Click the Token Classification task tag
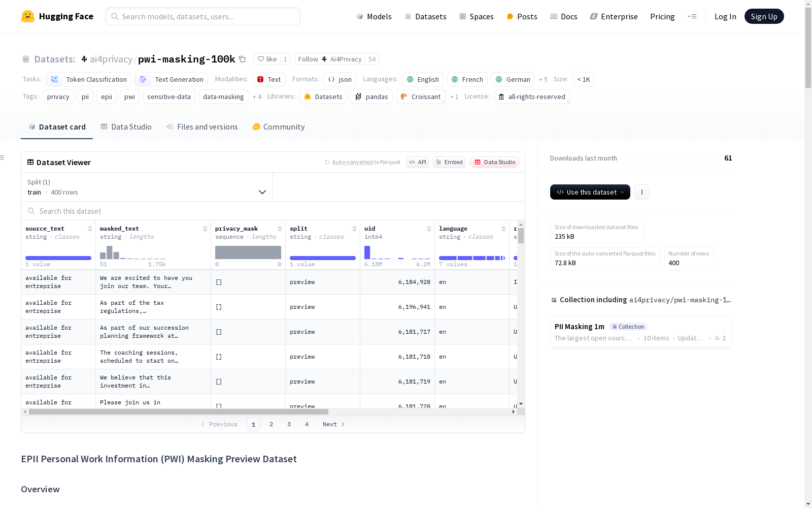 pos(89,79)
